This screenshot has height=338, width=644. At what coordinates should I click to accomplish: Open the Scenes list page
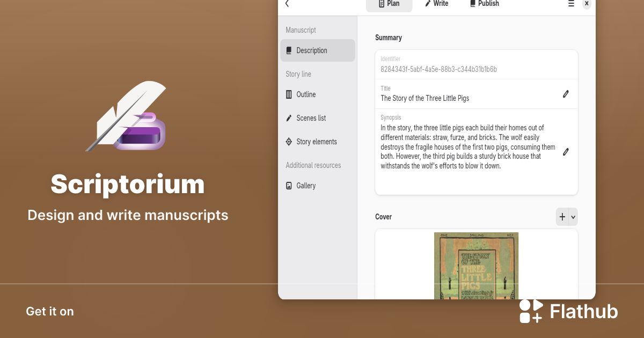pos(311,118)
